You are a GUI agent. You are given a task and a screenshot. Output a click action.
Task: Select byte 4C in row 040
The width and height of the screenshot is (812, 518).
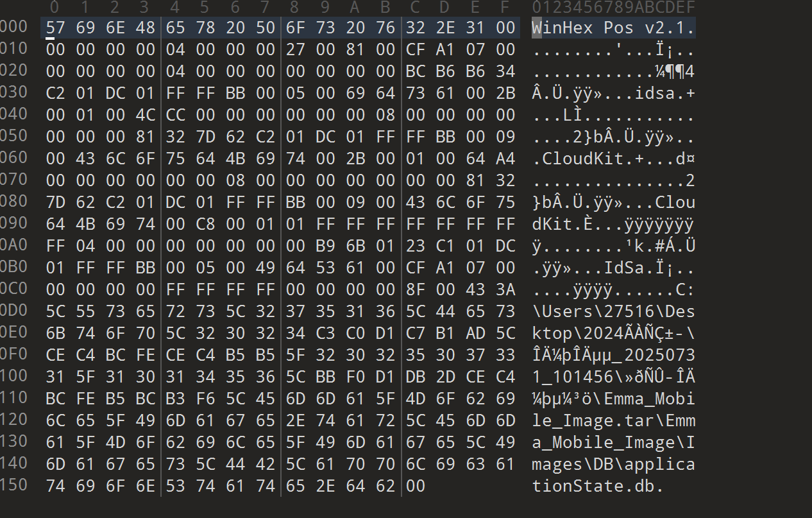(x=144, y=115)
